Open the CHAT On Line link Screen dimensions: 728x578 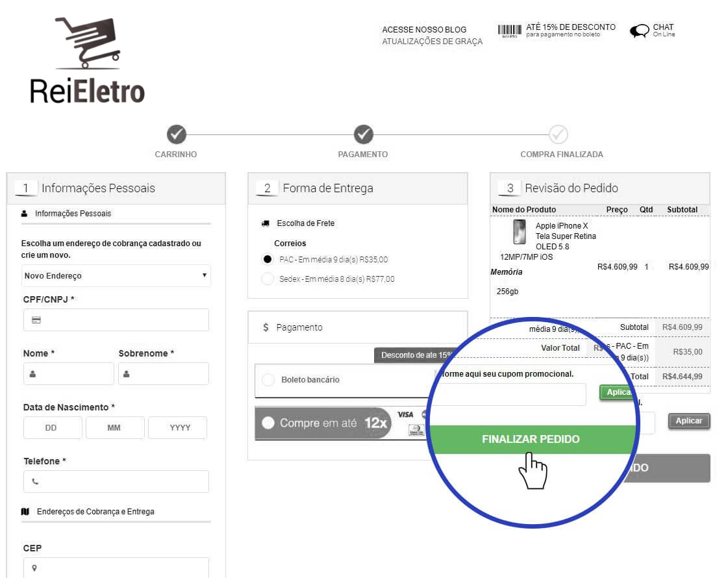click(664, 30)
